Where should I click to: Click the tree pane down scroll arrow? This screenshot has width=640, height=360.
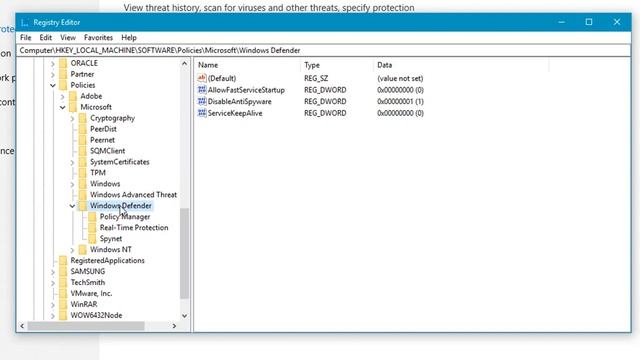[x=184, y=316]
